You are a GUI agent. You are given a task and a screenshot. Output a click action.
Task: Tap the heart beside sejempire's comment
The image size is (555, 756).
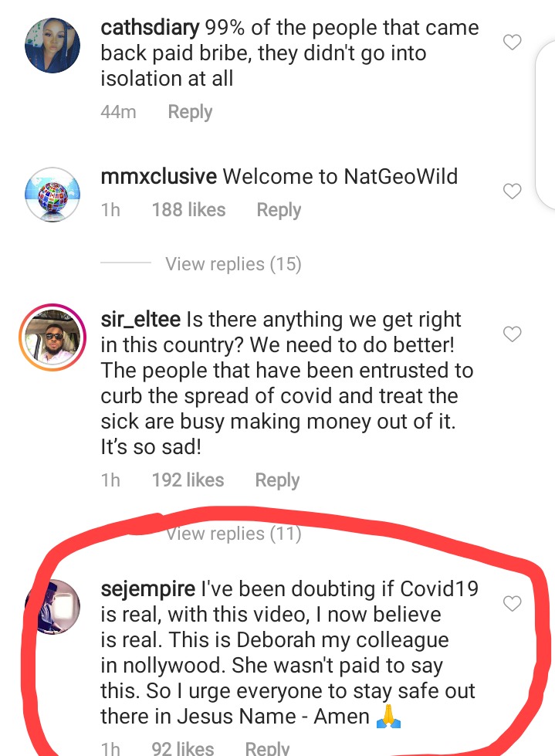512,603
